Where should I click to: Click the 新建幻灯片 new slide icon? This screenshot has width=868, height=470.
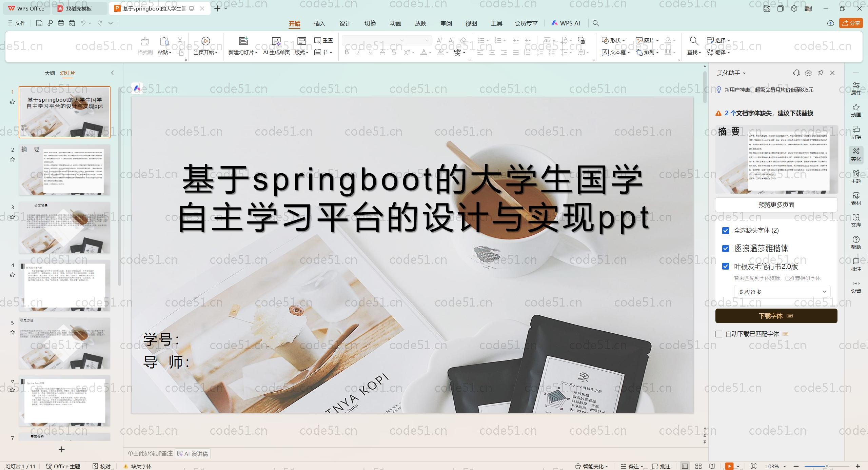click(x=243, y=41)
